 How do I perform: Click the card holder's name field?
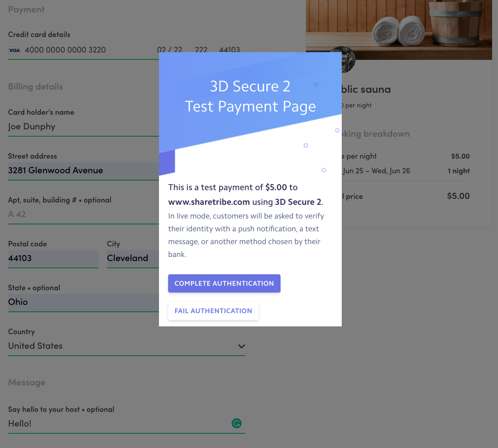click(x=82, y=127)
